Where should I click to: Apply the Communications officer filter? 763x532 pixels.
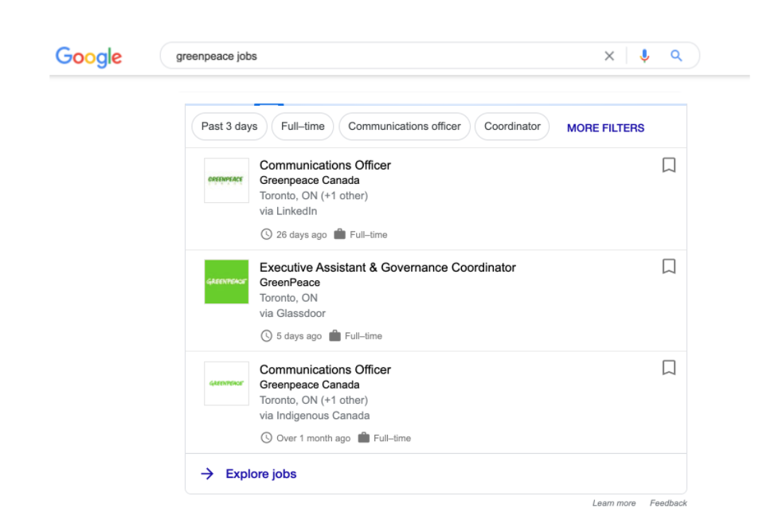404,126
